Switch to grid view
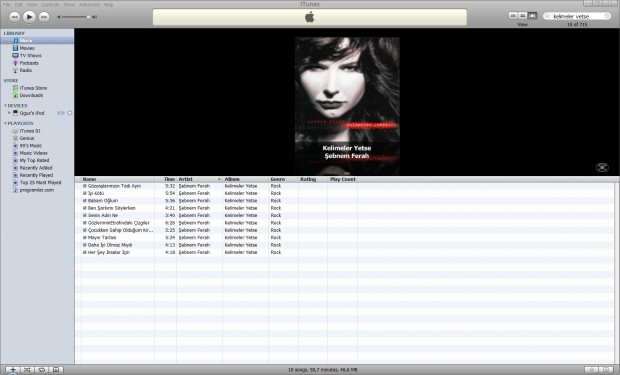The height and width of the screenshot is (375, 620). click(522, 15)
